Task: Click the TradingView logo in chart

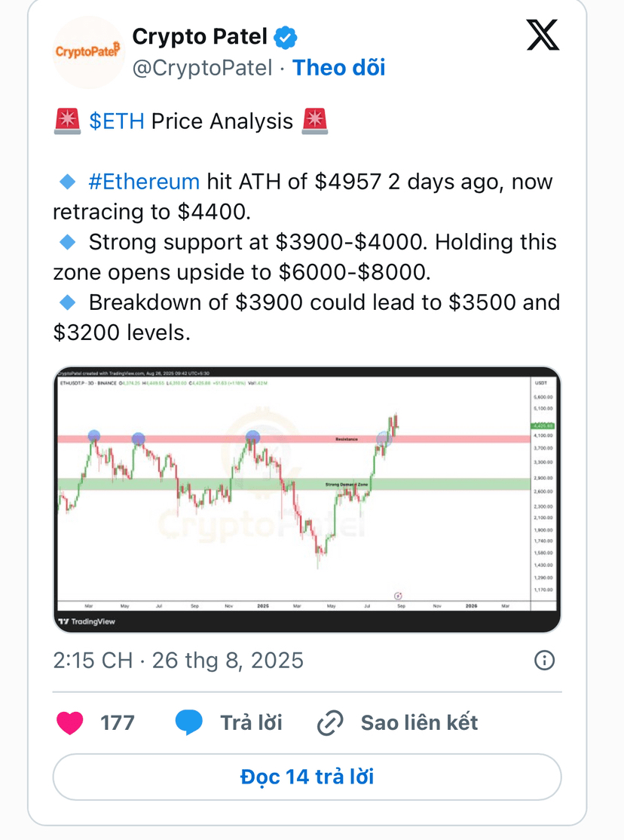Action: coord(87,621)
